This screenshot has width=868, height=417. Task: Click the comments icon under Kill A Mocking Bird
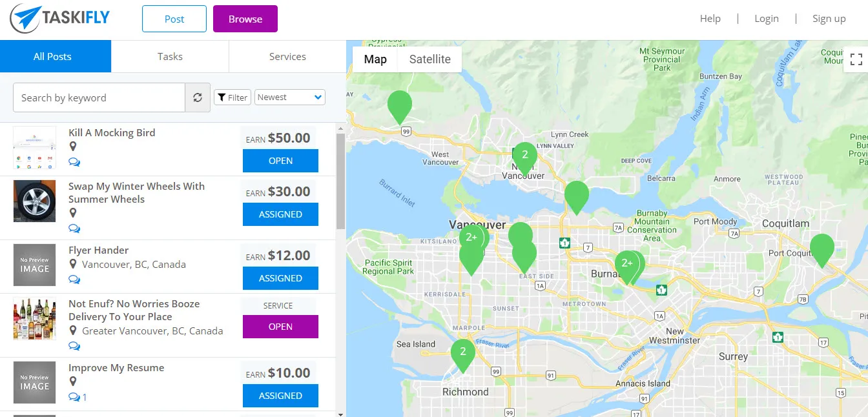[x=74, y=162]
